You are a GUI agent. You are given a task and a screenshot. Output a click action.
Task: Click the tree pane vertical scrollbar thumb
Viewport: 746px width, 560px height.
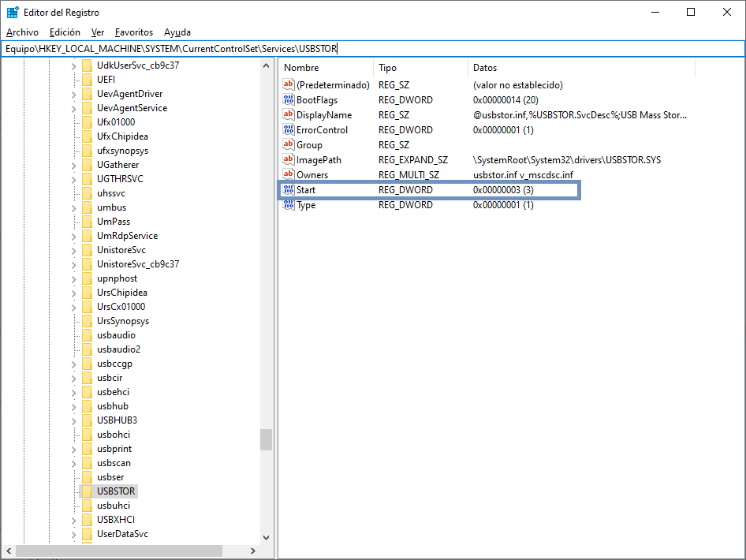267,439
